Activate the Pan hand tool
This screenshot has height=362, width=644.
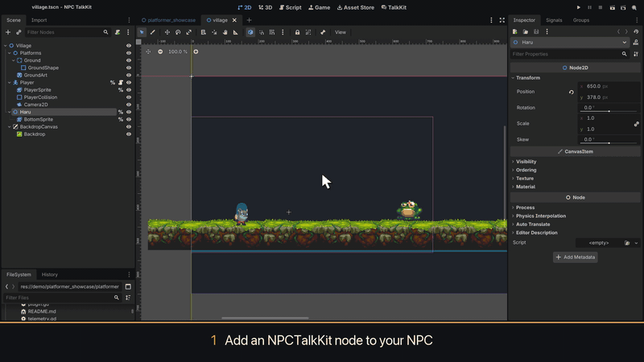225,32
